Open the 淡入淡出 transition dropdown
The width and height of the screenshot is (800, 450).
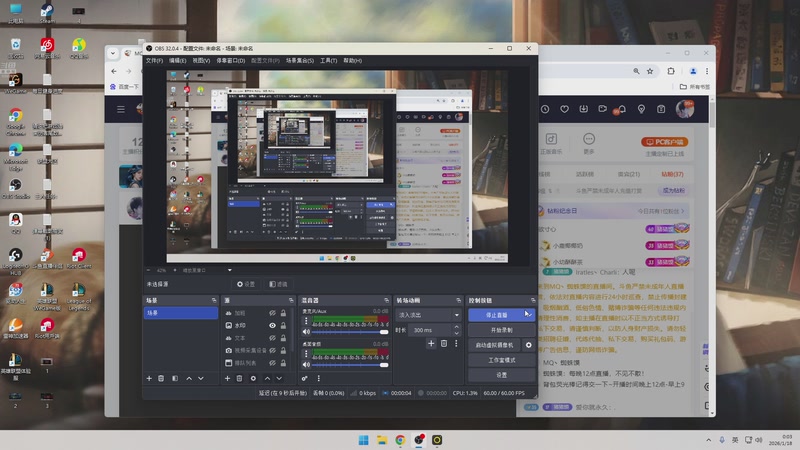coord(429,315)
